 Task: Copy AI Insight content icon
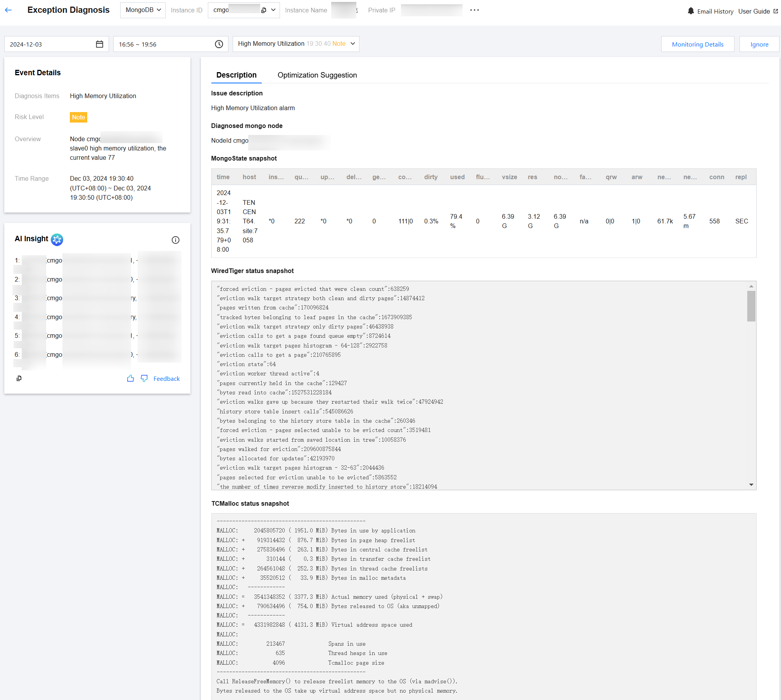point(19,379)
